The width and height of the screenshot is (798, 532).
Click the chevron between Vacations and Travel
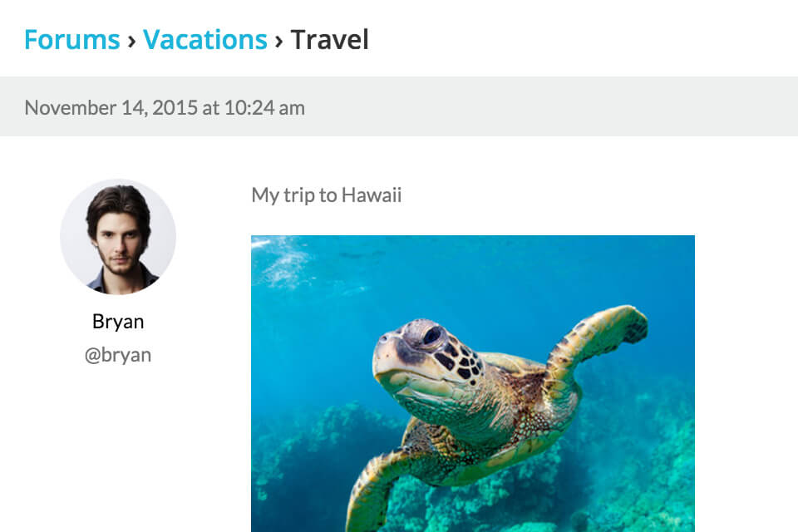[278, 40]
